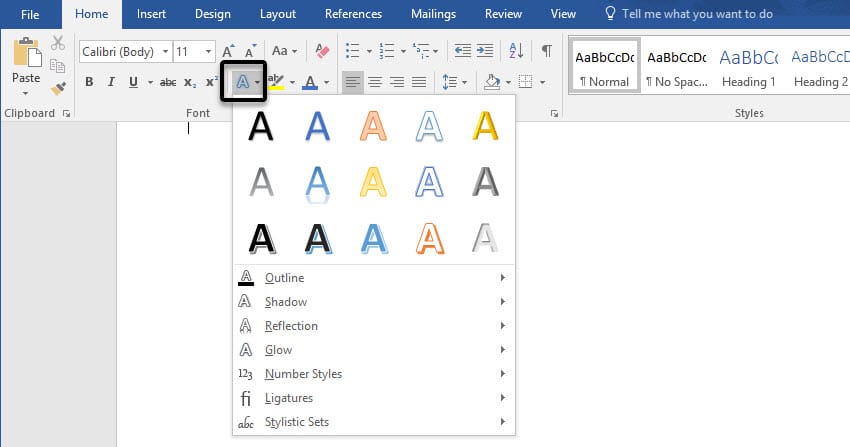This screenshot has width=850, height=447.
Task: Select the Bullets list icon
Action: pos(353,51)
